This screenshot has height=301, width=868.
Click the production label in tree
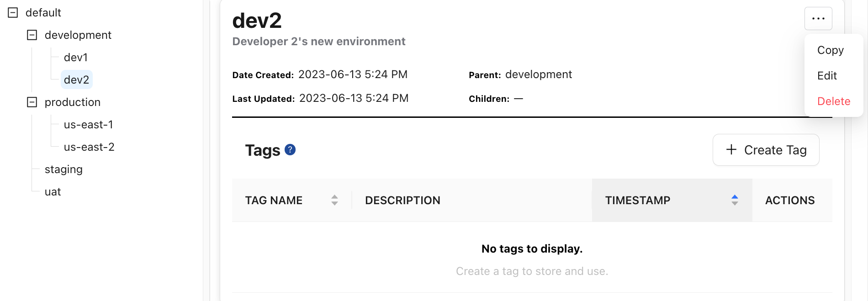pos(72,102)
